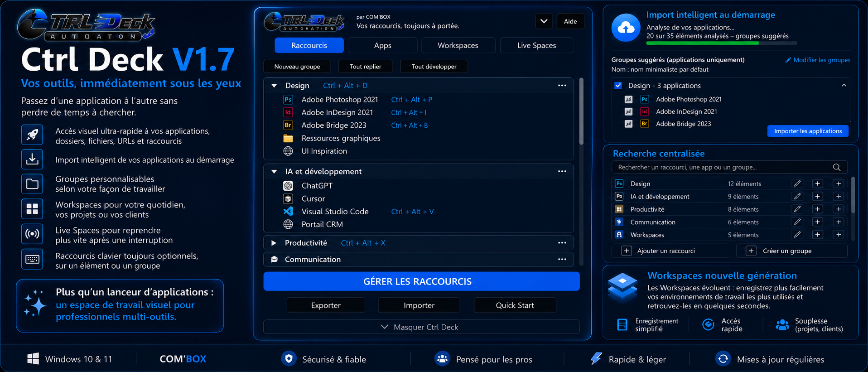Launch Adobe Bridge 2023 from the Design group
Screen dimensions: 868x372
[x=334, y=125]
